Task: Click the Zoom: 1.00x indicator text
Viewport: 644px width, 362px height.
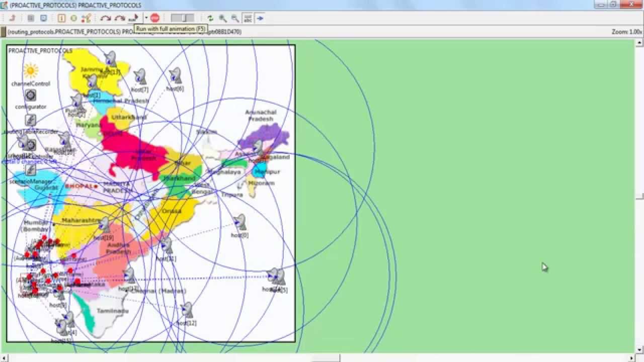Action: click(626, 32)
